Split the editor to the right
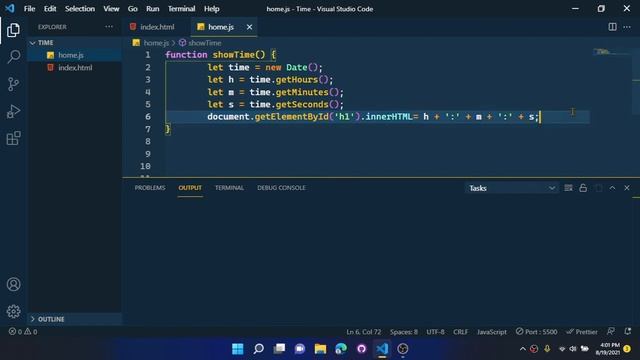The image size is (640, 360). [x=612, y=27]
